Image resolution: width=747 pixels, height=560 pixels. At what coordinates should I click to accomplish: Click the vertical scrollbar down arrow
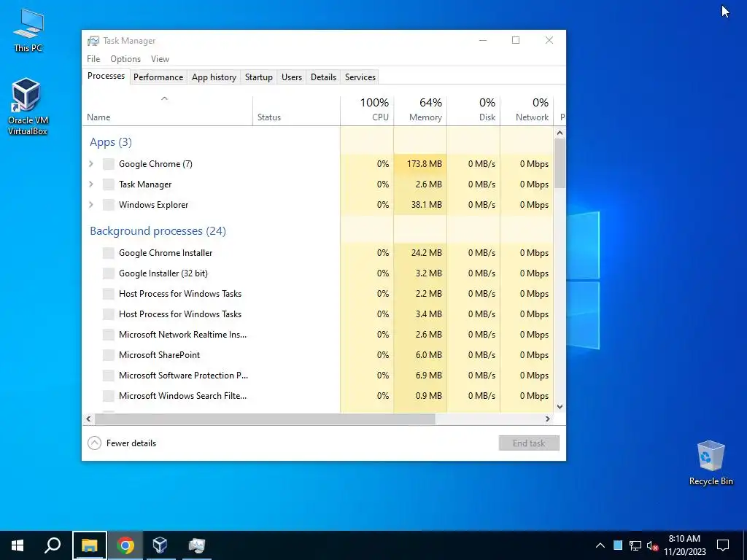click(x=560, y=407)
